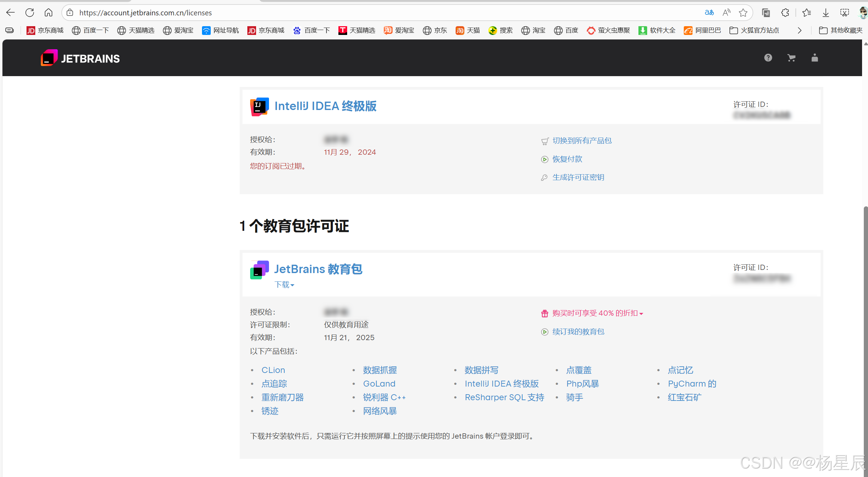This screenshot has height=477, width=868.
Task: Open browser extensions puzzle icon
Action: point(785,13)
